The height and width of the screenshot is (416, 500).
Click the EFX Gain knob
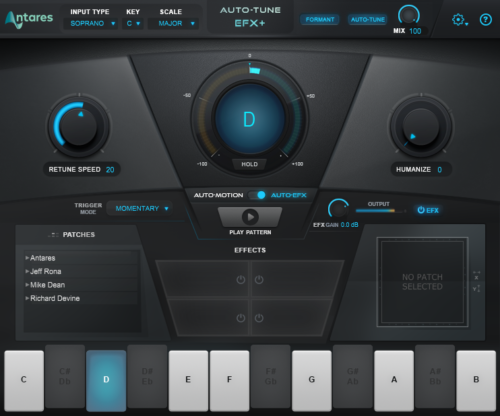coord(338,209)
